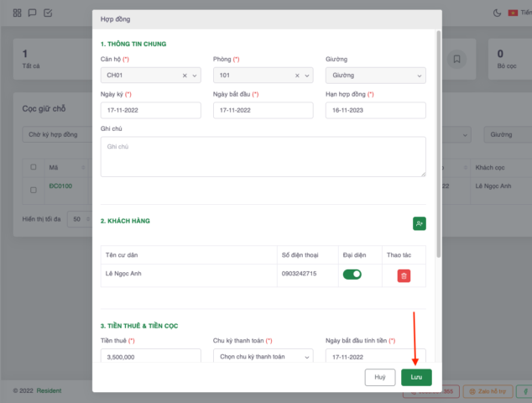Click the Hạn hợp đồng date field
532x403 pixels.
[x=375, y=110]
